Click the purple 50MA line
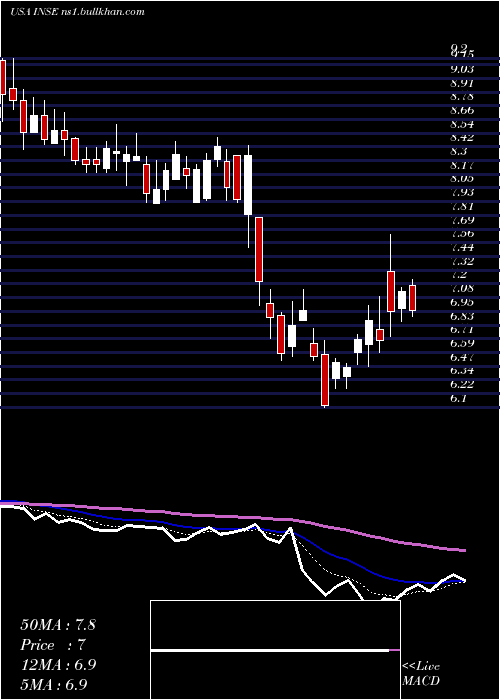This screenshot has height=700, width=500. point(232,517)
